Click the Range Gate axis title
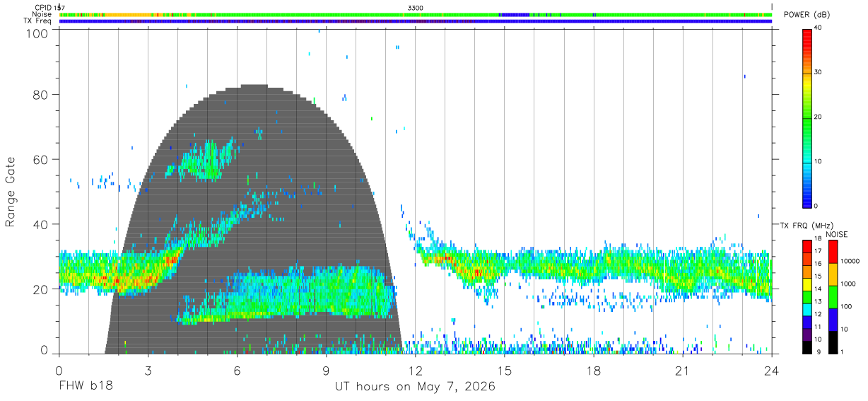The height and width of the screenshot is (401, 868). [11, 190]
